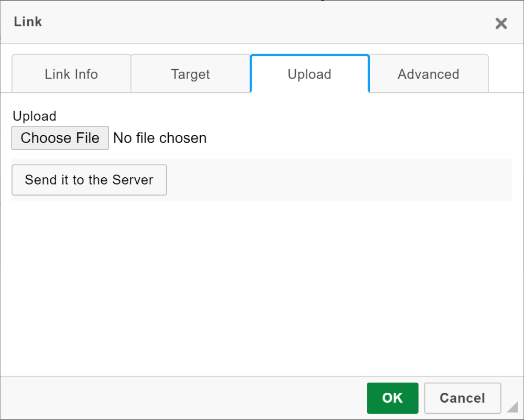Switch to the Link Info tab
Screen dimensions: 524x420
[71, 74]
